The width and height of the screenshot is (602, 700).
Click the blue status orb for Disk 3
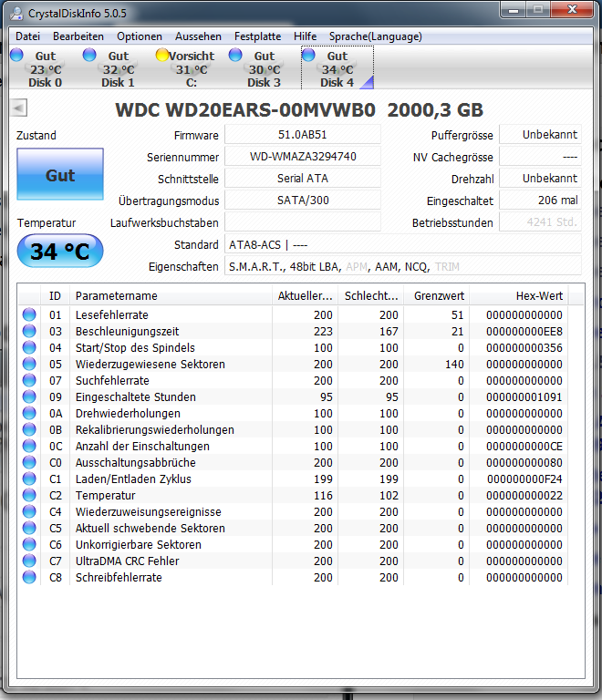pos(235,55)
